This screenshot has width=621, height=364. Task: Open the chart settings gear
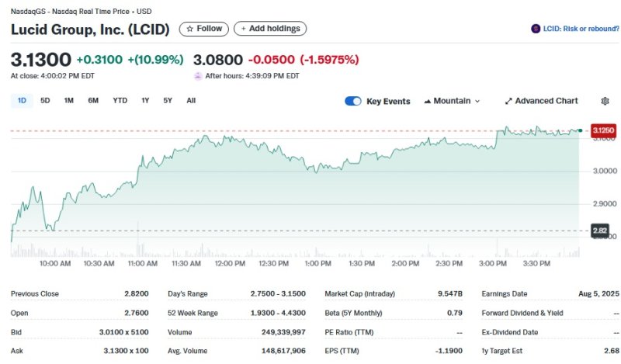click(x=605, y=101)
